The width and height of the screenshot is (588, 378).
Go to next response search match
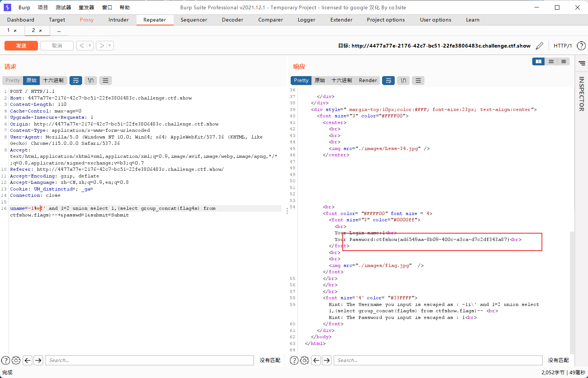point(327,360)
